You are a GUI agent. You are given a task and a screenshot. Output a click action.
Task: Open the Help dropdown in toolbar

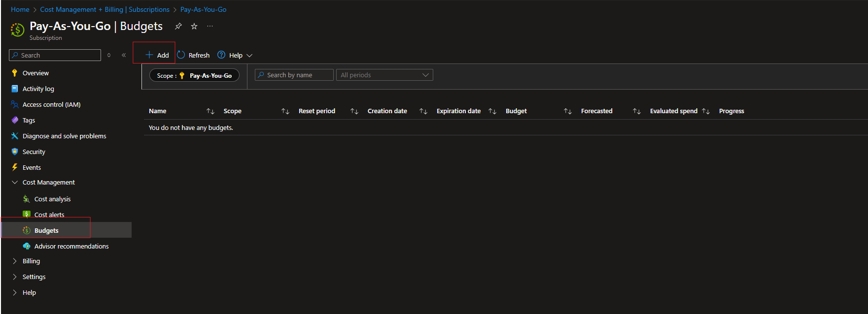235,55
